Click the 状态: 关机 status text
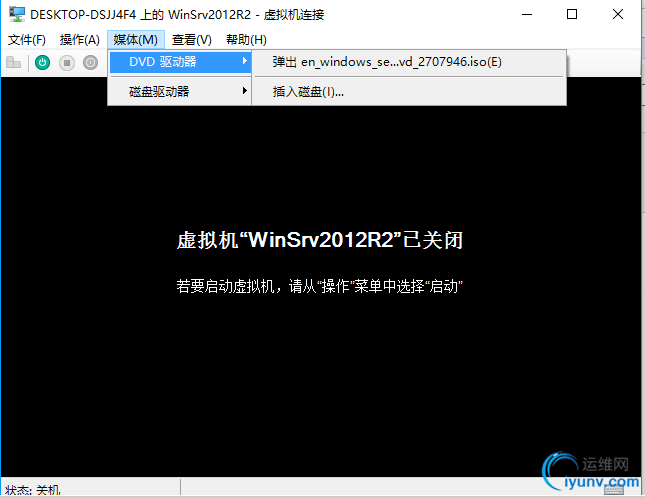Screen dimensions: 645x498 coord(33,490)
